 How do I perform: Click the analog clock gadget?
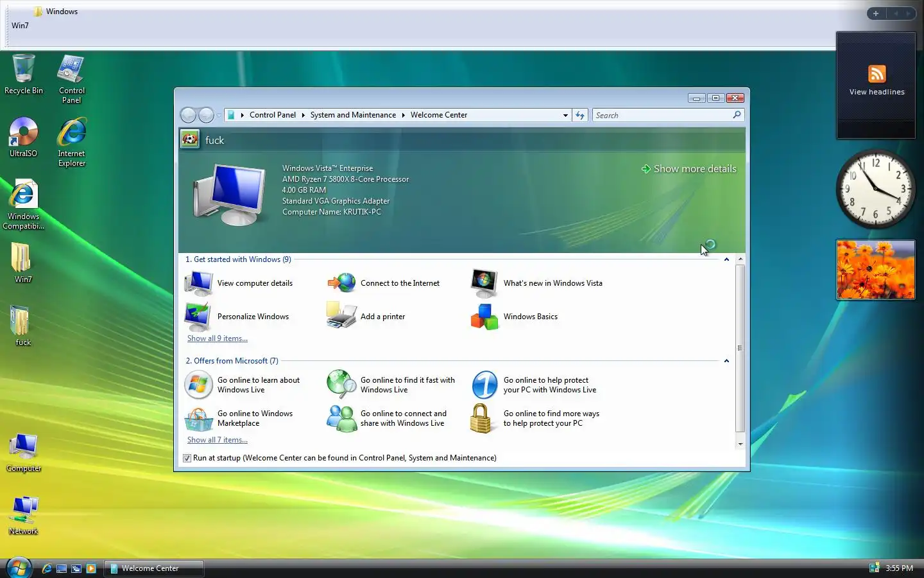(875, 189)
